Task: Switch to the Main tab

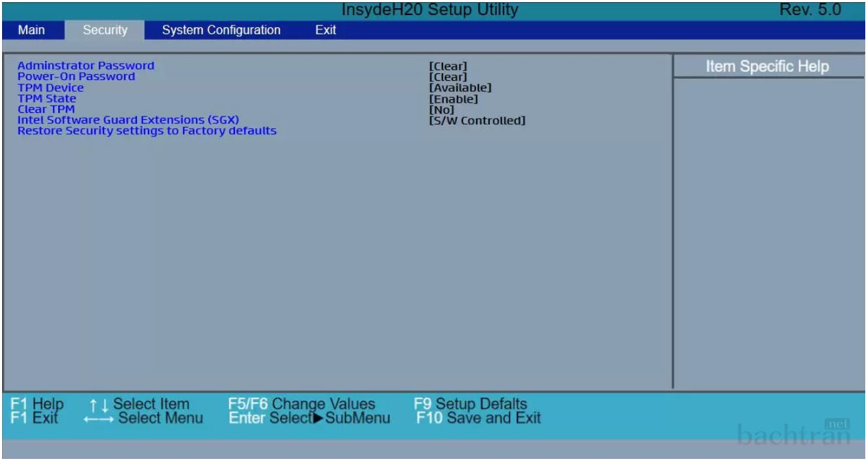Action: (32, 30)
